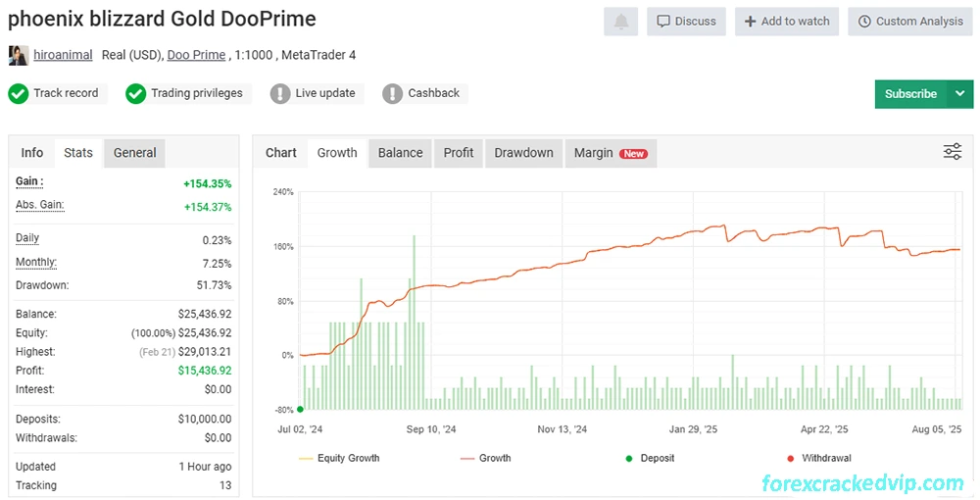Click the green Subscribe button
Image resolution: width=980 pixels, height=500 pixels.
910,94
